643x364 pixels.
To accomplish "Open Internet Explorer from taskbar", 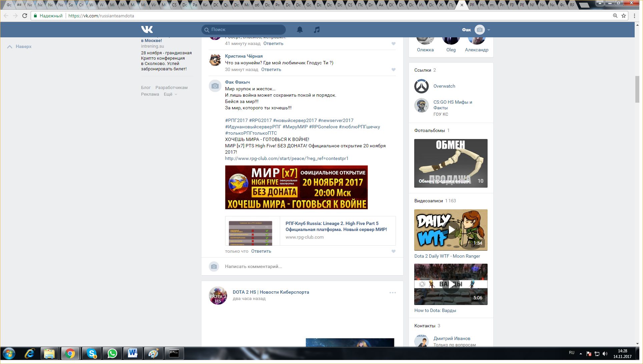I will pos(30,353).
